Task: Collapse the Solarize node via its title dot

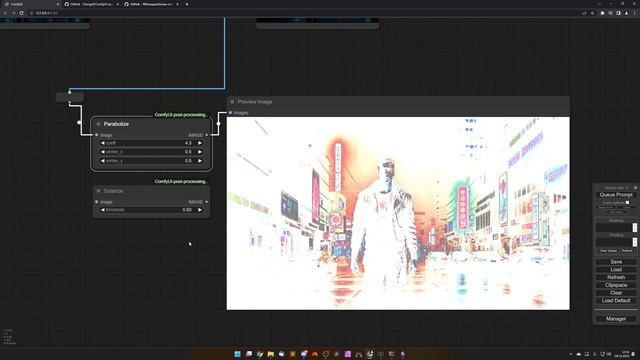Action: pos(98,191)
